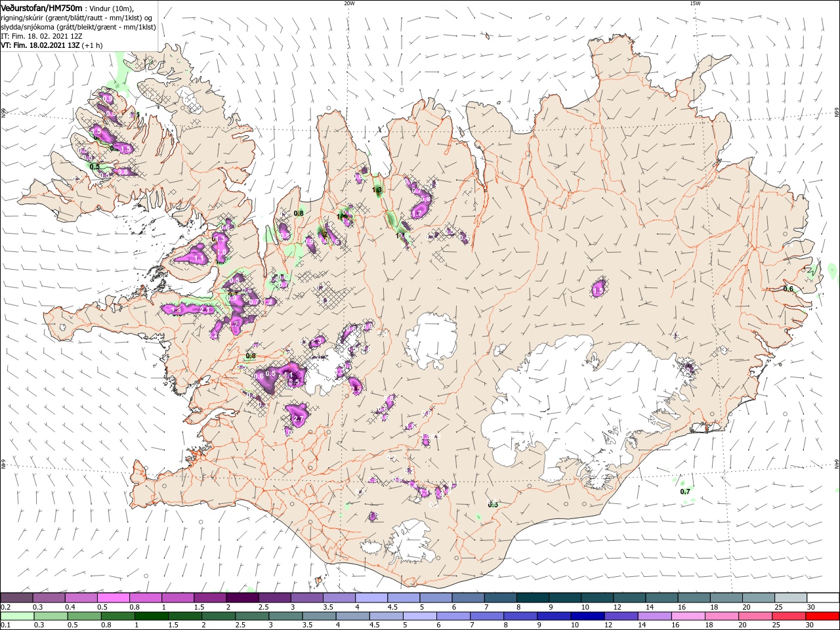Click the 0.7 value offshore southeast
The width and height of the screenshot is (840, 630).
[685, 492]
